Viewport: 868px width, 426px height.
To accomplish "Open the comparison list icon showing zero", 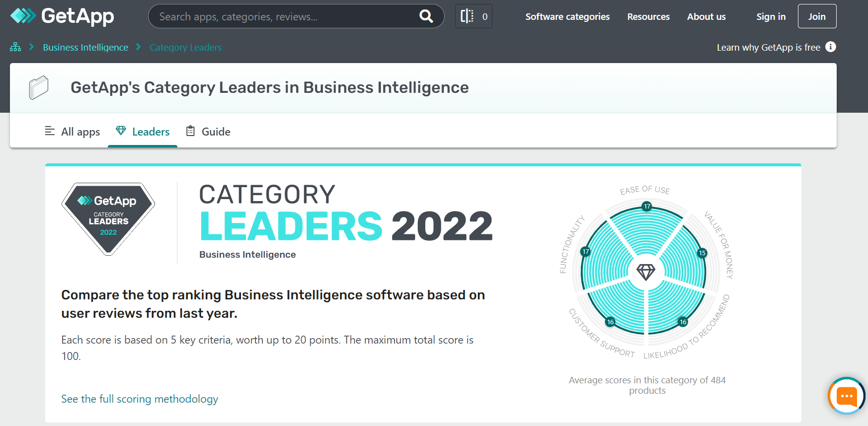I will tap(473, 16).
